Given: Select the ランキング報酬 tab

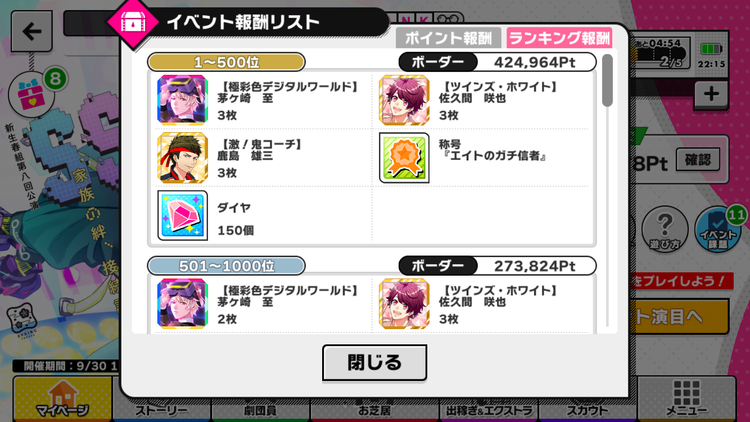Looking at the screenshot, I should pos(560,38).
